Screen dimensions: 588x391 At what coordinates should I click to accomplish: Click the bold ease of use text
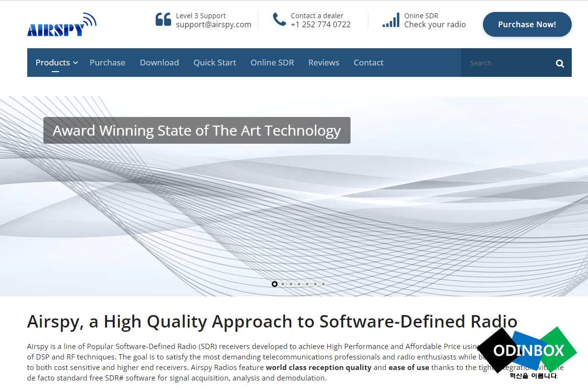tap(409, 368)
